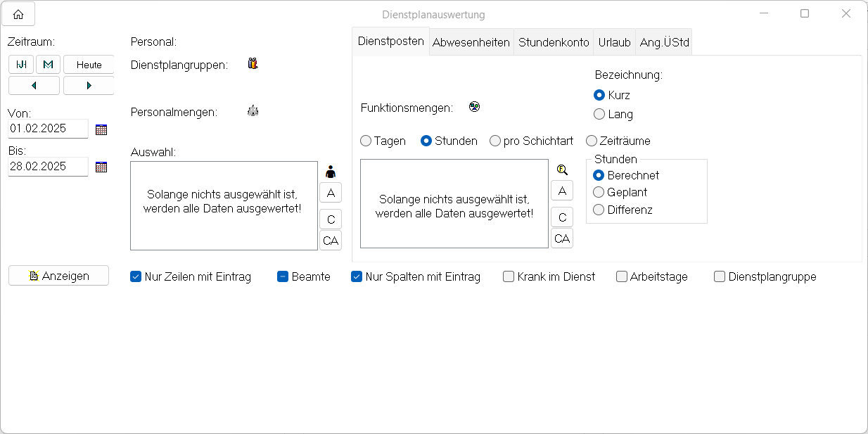The image size is (868, 434).
Task: Open the calendar picker for Von date
Action: 101,129
